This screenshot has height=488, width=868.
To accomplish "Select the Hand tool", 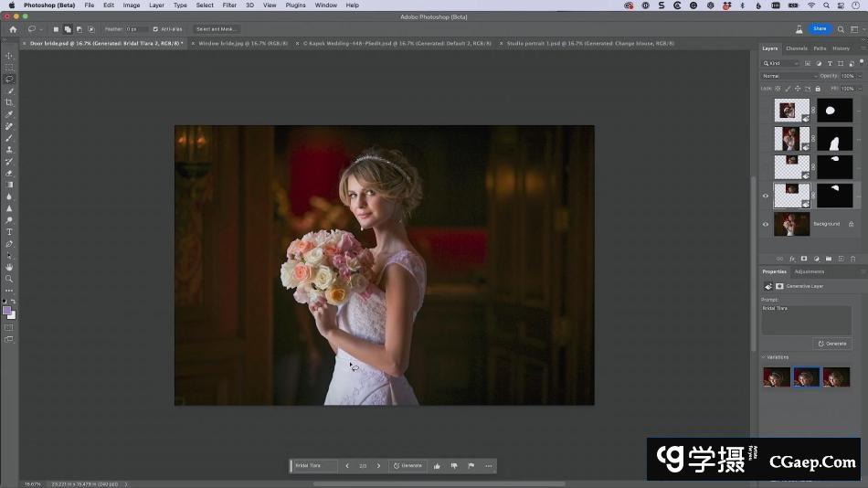I will click(9, 267).
